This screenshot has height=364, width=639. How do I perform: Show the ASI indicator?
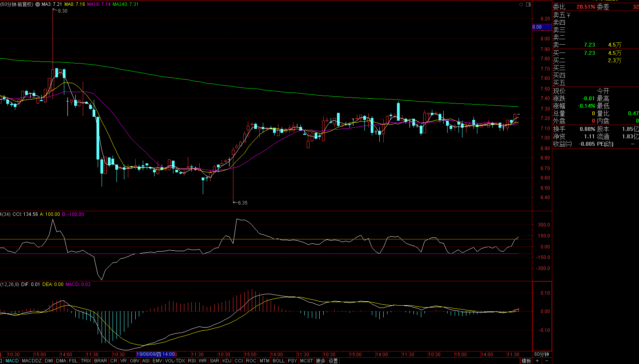pyautogui.click(x=146, y=361)
